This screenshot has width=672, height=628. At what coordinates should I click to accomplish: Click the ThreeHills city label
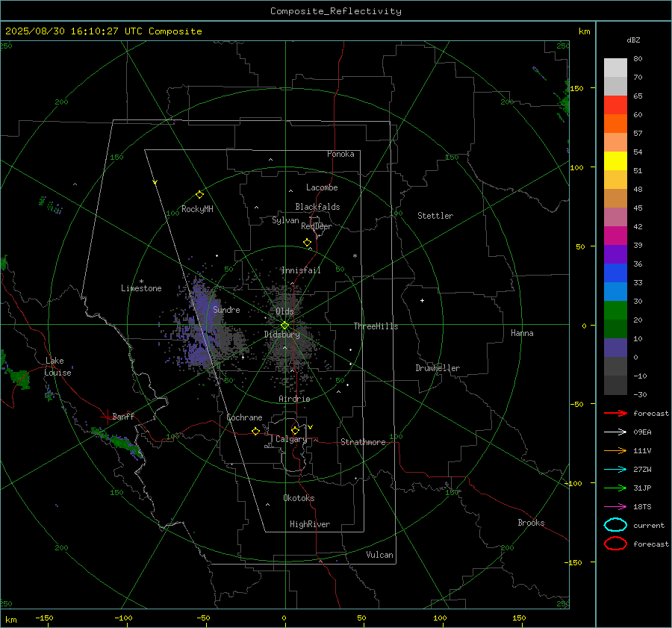click(376, 326)
